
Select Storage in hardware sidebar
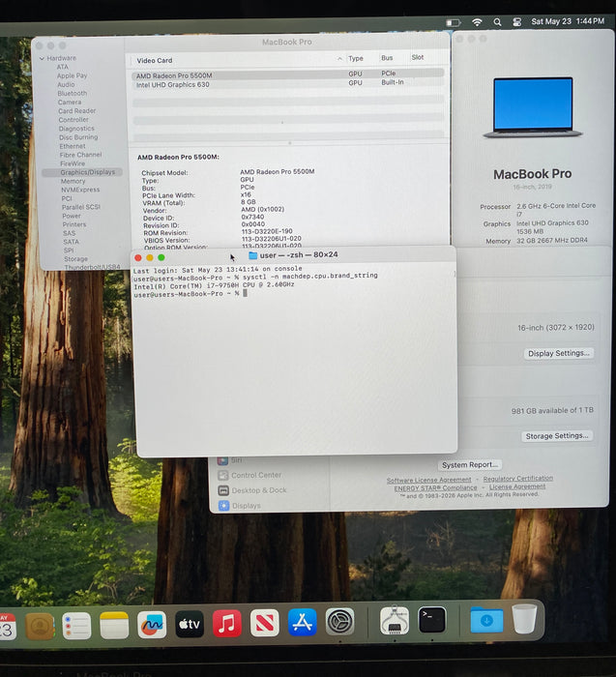76,259
